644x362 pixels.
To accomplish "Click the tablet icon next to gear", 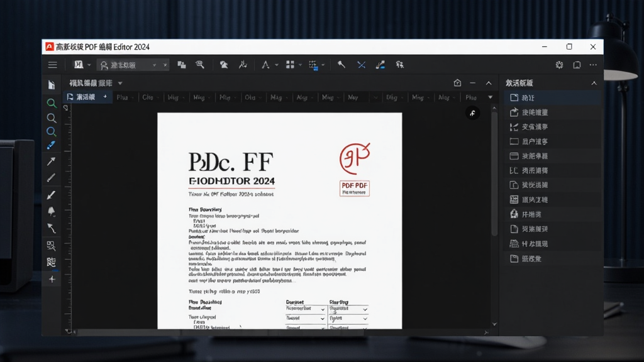I will (577, 65).
